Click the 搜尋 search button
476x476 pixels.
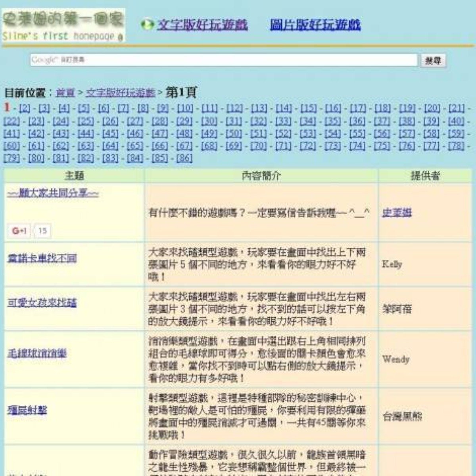click(x=433, y=60)
